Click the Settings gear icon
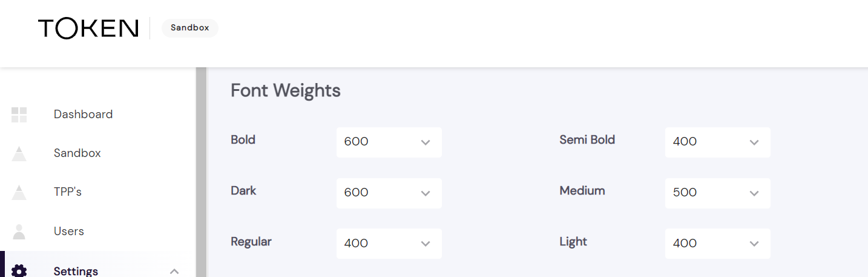868x277 pixels. pos(19,270)
